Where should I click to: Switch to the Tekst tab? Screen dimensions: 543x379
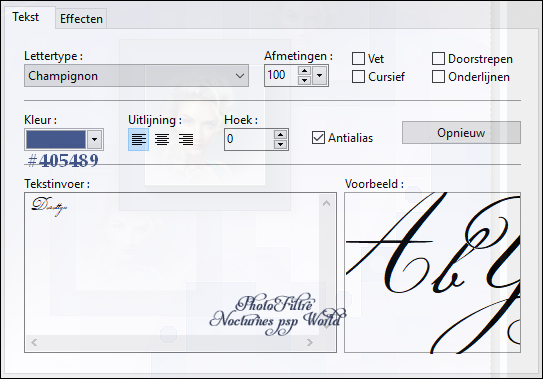point(26,17)
